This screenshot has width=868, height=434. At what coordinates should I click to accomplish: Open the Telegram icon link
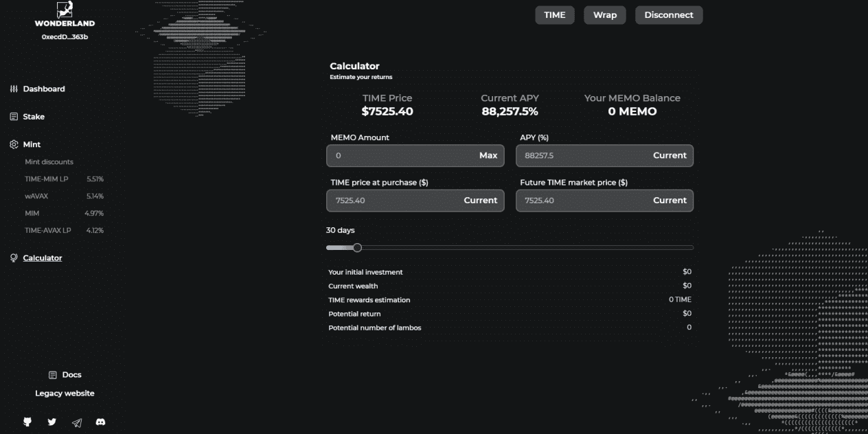[x=77, y=422]
